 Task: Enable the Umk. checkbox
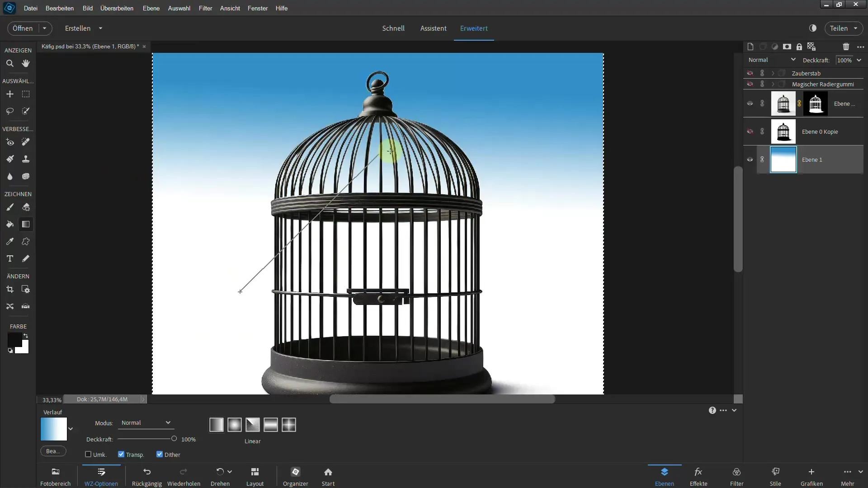88,454
